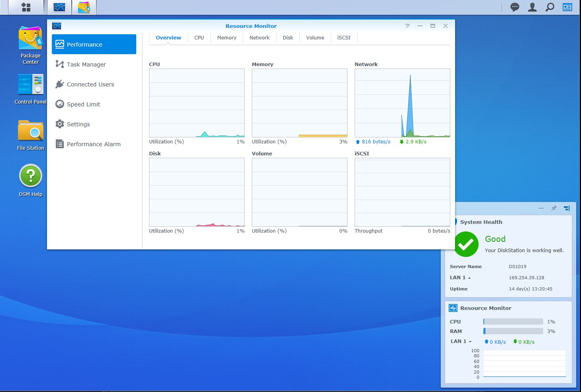This screenshot has height=392, width=581.
Task: Click the Network utilization graph
Action: (x=402, y=103)
